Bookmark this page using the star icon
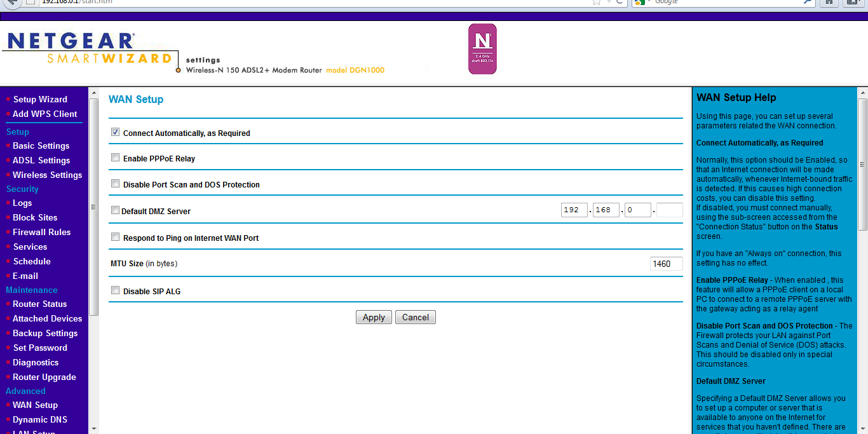 tap(595, 3)
